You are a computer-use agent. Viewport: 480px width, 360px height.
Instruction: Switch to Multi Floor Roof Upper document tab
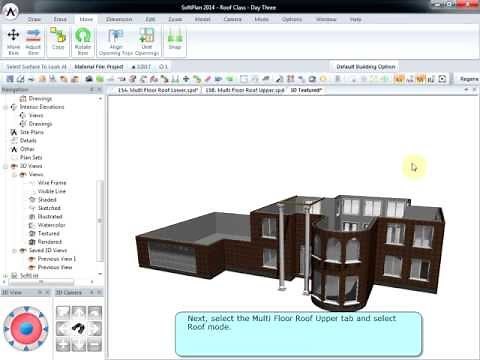244,90
